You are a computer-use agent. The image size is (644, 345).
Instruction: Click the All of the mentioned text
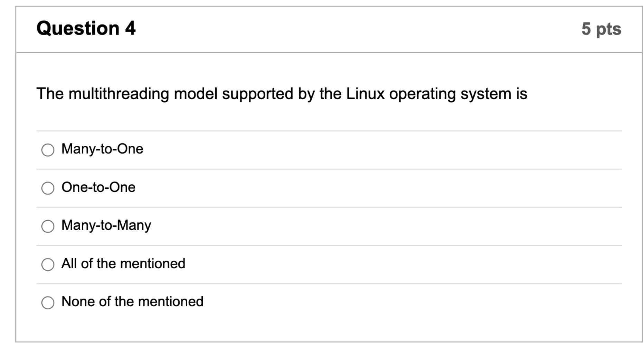[x=123, y=263]
